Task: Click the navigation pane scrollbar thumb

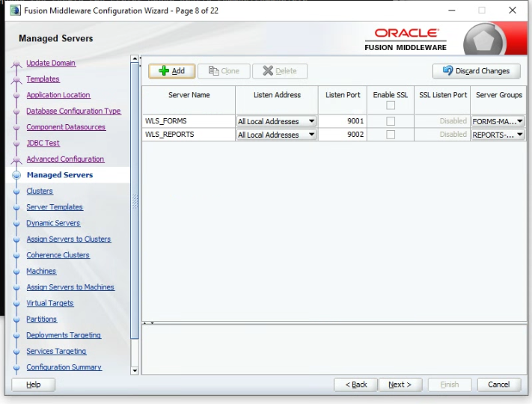Action: 135,201
